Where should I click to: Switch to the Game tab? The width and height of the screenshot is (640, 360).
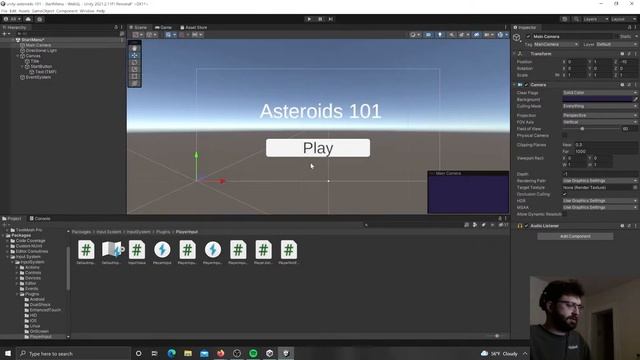pyautogui.click(x=163, y=27)
